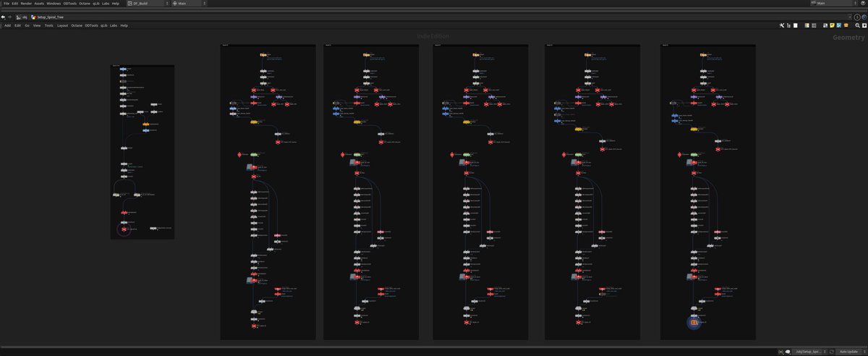
Task: Click the title bar of the leftmost small network box
Action: tap(142, 66)
